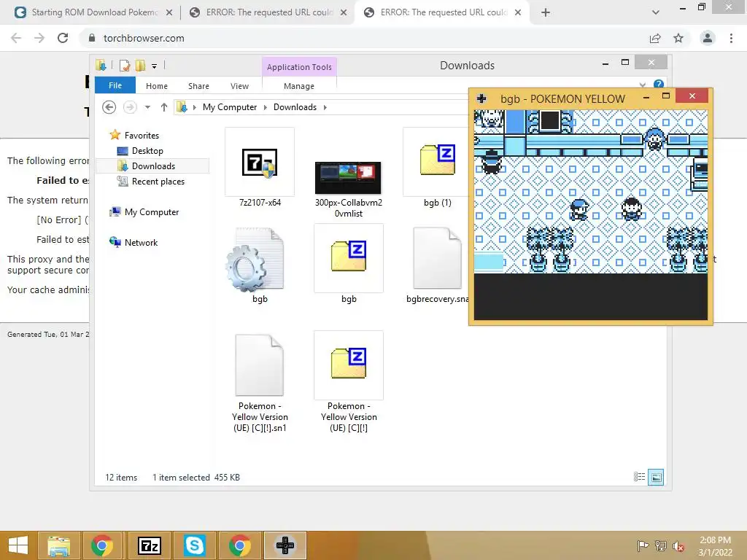Open Skype from taskbar
Screen dimensions: 747x560
tap(194, 545)
